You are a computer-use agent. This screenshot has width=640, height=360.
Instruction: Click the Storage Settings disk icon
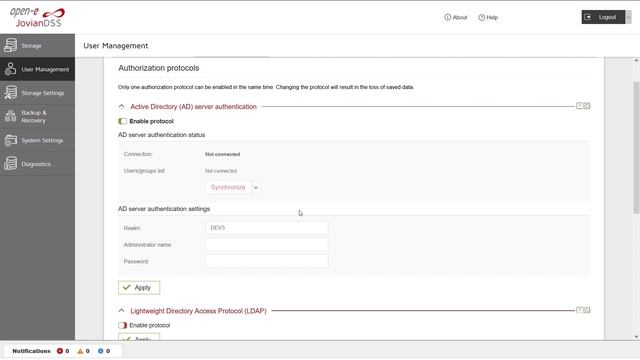tap(11, 93)
